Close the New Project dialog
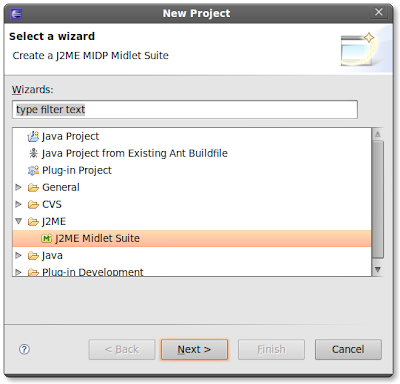Viewport: 400px width, 384px height. [x=379, y=12]
